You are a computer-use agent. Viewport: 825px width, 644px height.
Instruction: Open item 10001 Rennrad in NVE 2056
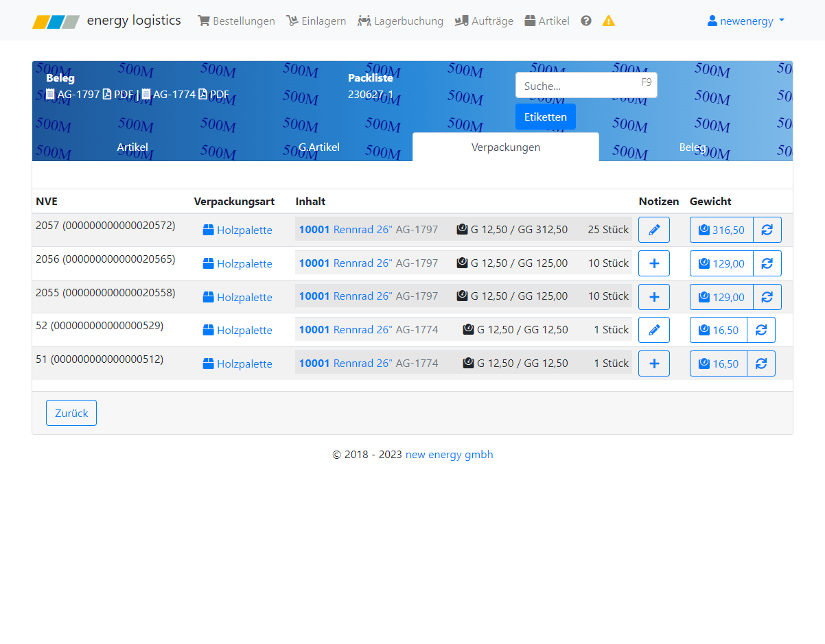(x=345, y=263)
